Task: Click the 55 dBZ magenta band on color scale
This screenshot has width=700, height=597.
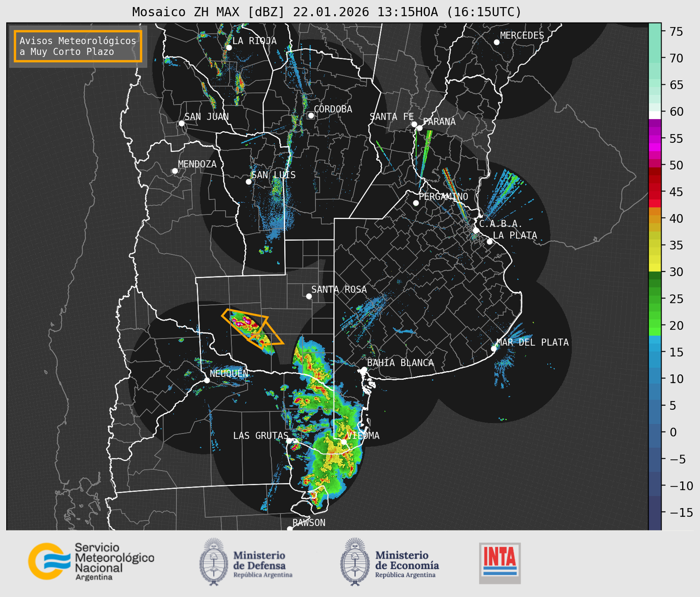Action: pos(654,139)
